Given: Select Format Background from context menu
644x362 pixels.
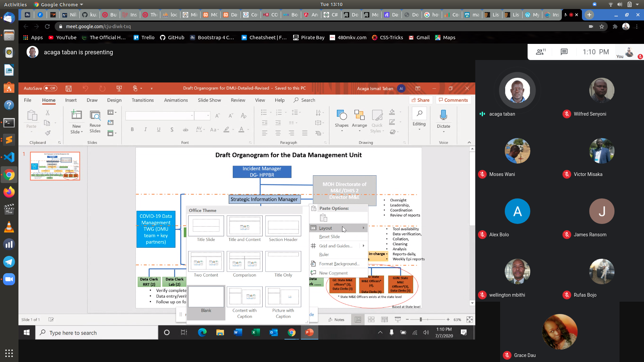Looking at the screenshot, I should 339,264.
